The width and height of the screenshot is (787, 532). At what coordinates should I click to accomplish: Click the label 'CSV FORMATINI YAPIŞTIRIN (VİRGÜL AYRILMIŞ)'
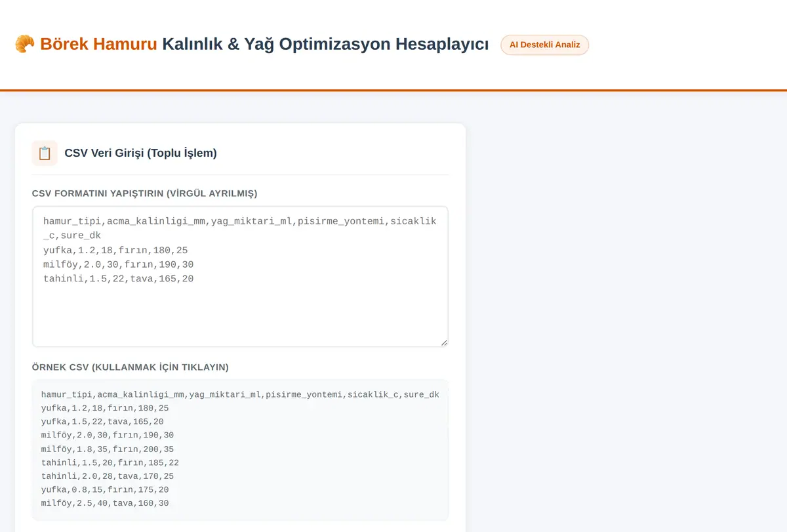(144, 193)
